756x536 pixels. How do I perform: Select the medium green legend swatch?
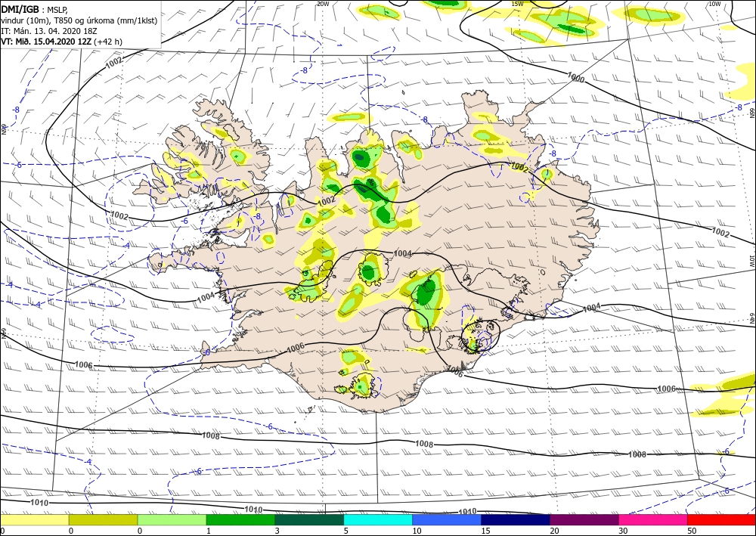coord(240,519)
